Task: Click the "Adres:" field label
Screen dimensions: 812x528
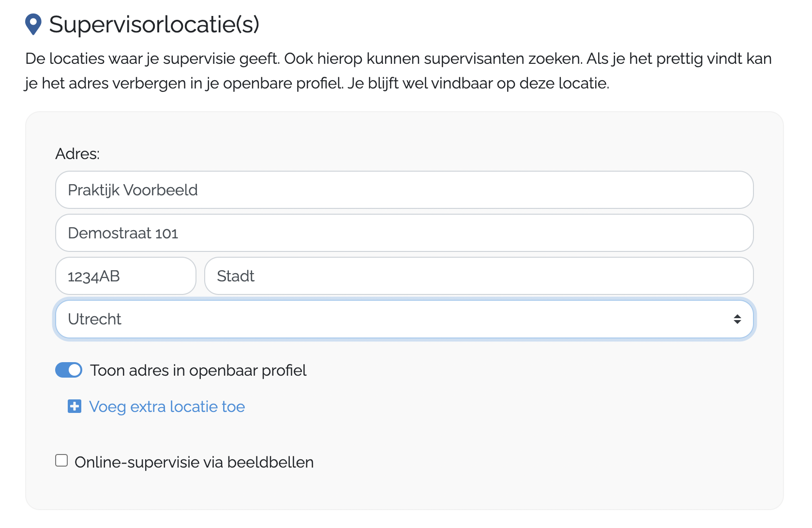Action: [77, 154]
